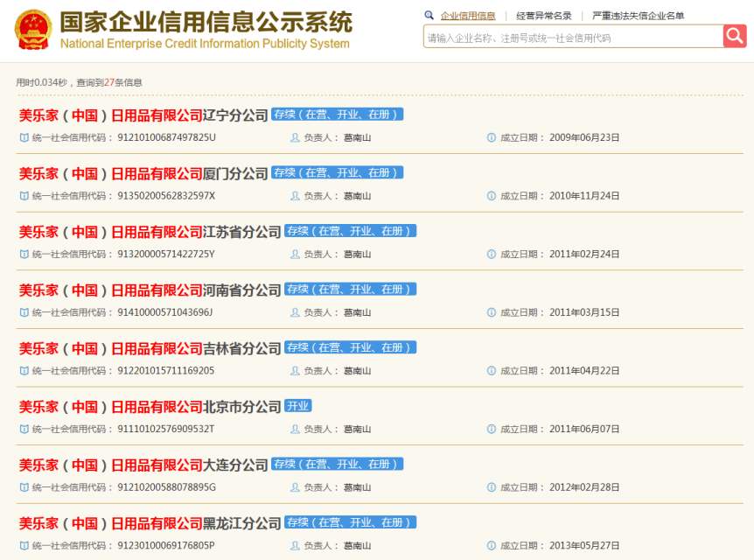Click credit code icon for 黑龙江分公司
The height and width of the screenshot is (560, 754).
(24, 546)
